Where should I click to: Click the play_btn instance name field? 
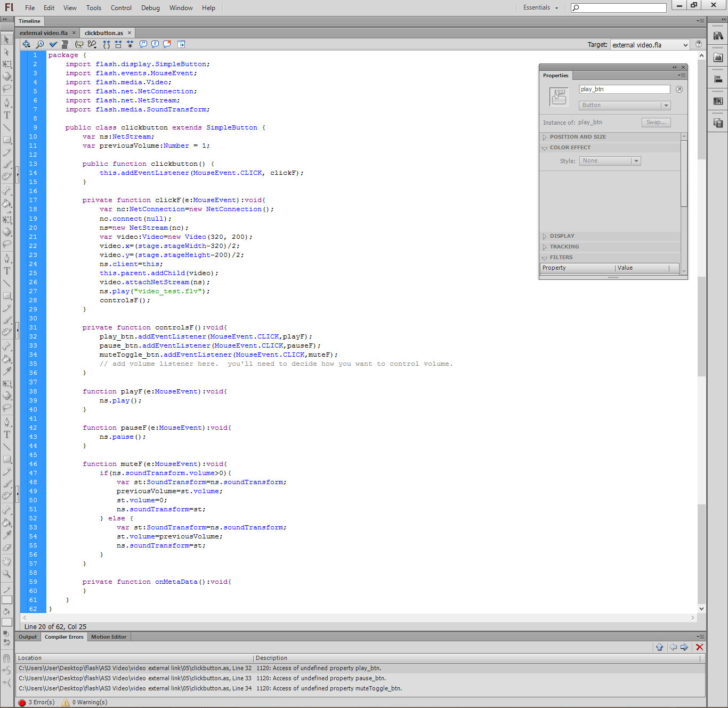click(x=625, y=90)
